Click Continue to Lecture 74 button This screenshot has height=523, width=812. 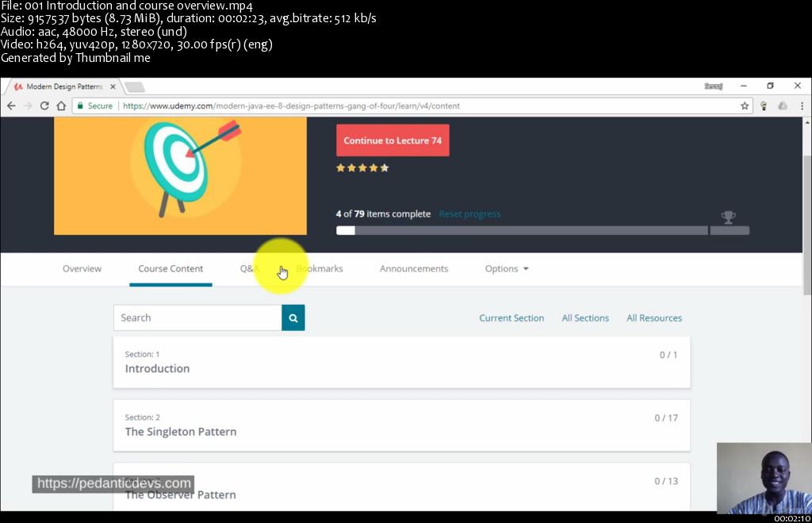pyautogui.click(x=393, y=140)
